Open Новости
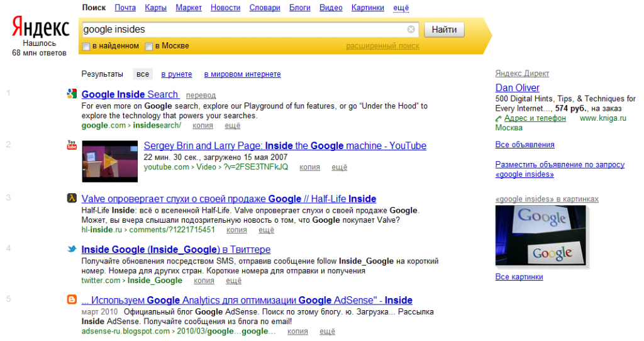644x341 pixels. click(x=226, y=8)
